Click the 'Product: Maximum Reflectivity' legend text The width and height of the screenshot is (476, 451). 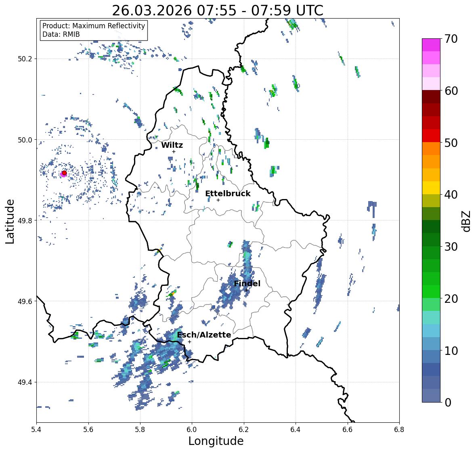point(94,26)
